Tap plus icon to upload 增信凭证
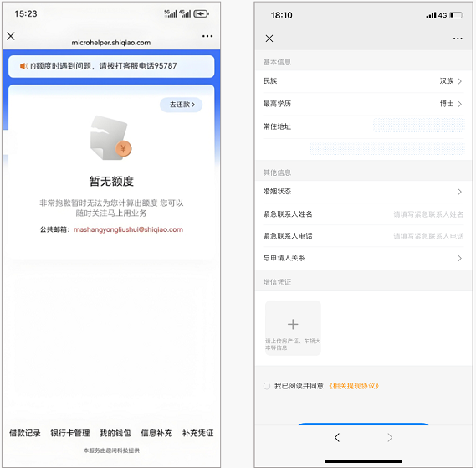Screen dimensions: 476x468 [x=293, y=325]
